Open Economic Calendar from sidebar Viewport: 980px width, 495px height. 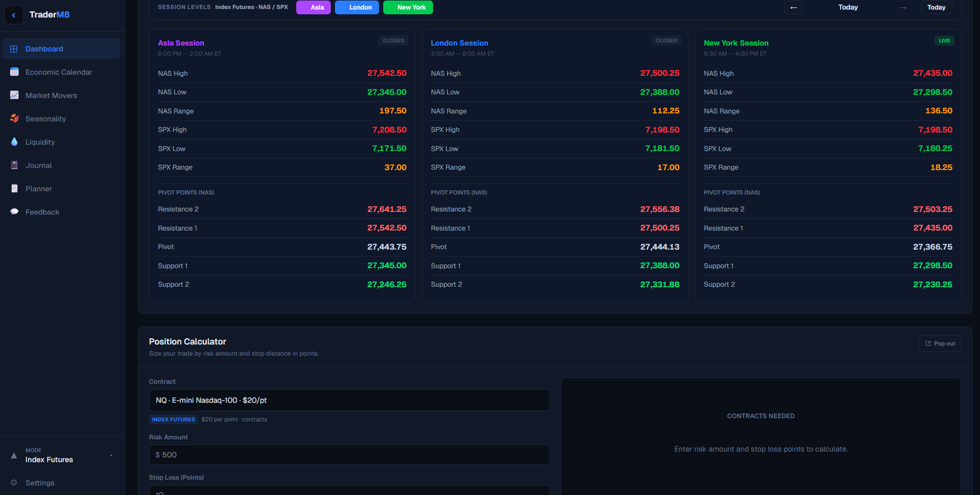coord(61,72)
